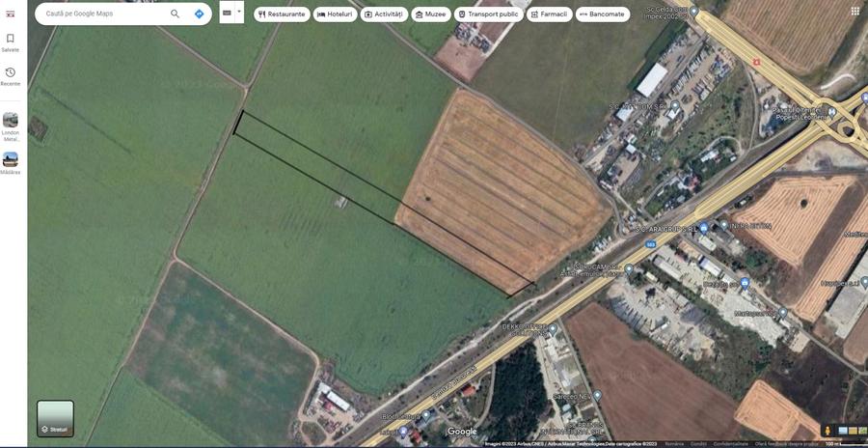The height and width of the screenshot is (448, 868).
Task: Toggle the yellow map detail tile
Action: point(854,431)
